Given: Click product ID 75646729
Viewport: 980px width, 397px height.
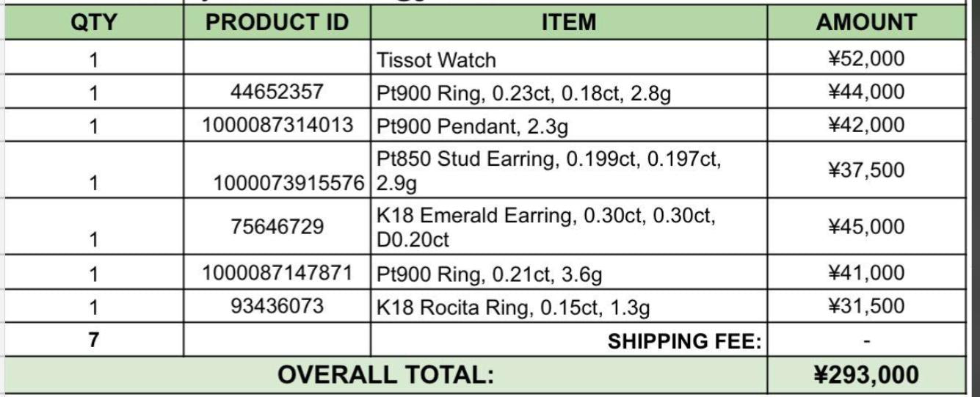Looking at the screenshot, I should click(276, 226).
